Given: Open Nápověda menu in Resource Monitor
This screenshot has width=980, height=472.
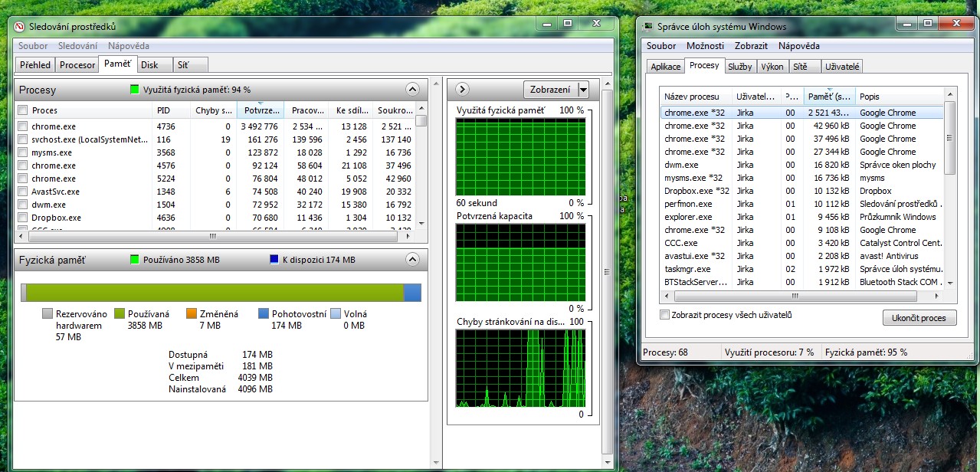Looking at the screenshot, I should coord(129,46).
